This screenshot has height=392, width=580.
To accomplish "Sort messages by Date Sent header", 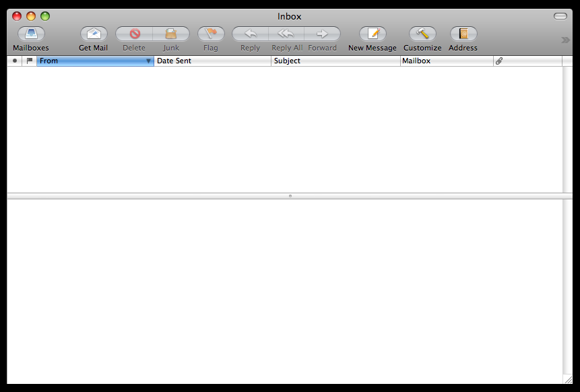I will (x=212, y=61).
